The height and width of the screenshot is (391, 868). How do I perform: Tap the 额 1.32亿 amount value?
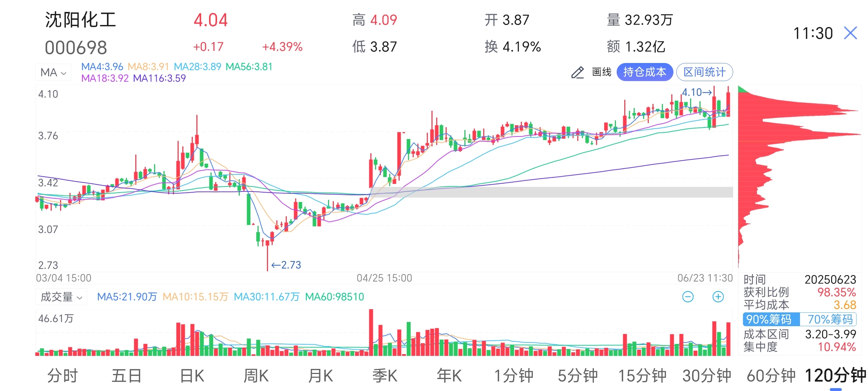click(x=636, y=47)
